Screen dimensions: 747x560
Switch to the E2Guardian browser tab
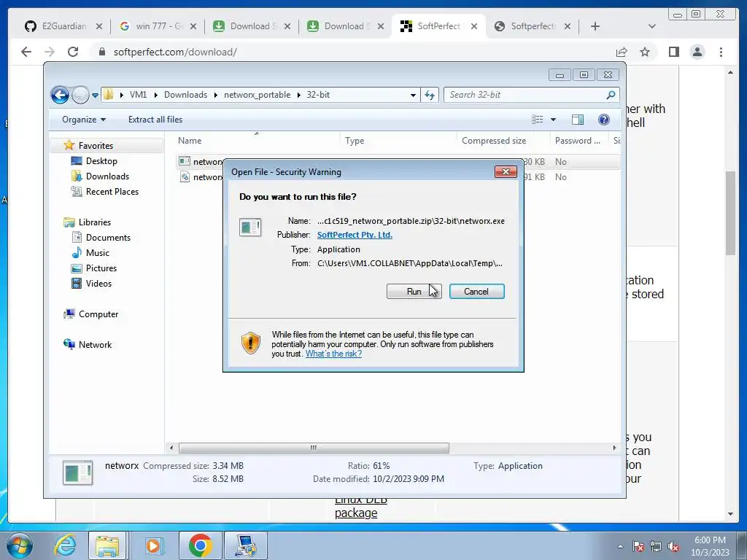[63, 26]
